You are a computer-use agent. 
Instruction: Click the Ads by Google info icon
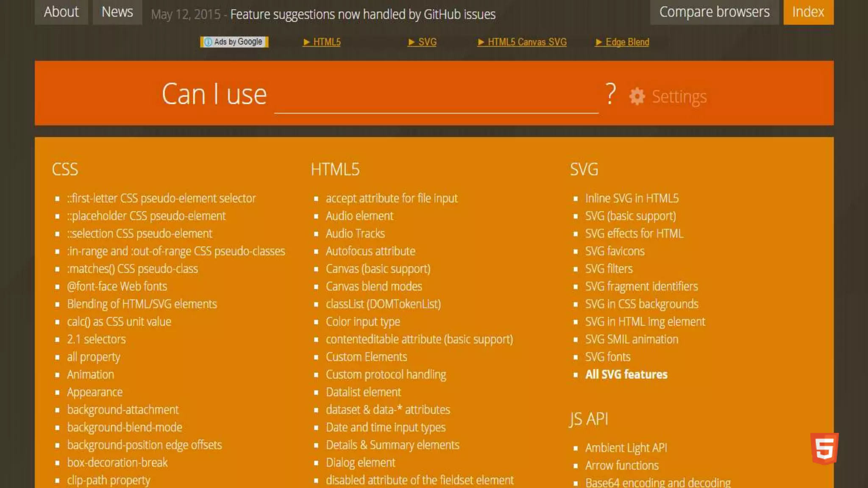click(x=208, y=42)
